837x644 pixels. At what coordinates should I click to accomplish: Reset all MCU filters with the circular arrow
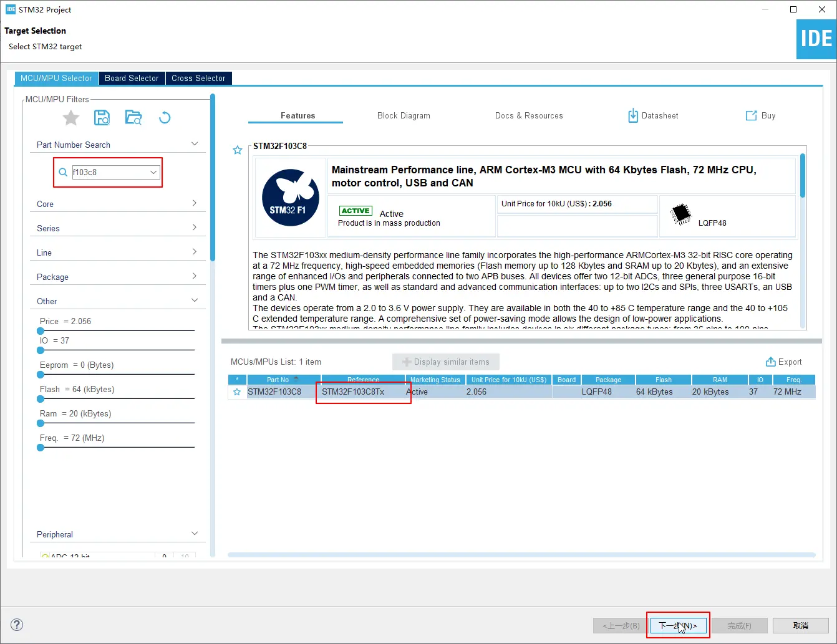click(165, 117)
